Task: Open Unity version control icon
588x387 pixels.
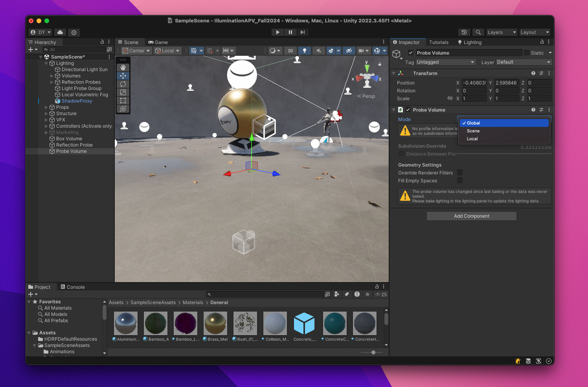Action: click(74, 32)
